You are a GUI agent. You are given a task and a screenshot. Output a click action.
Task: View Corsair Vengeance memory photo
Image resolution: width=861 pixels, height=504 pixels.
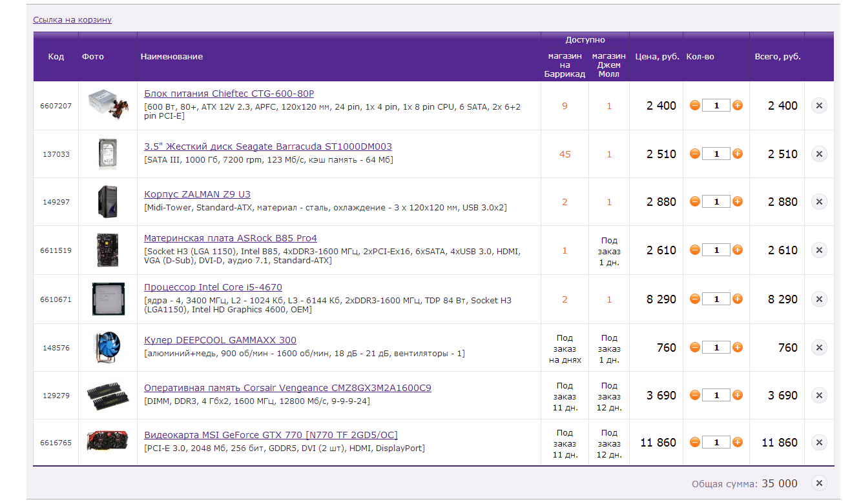tap(108, 395)
